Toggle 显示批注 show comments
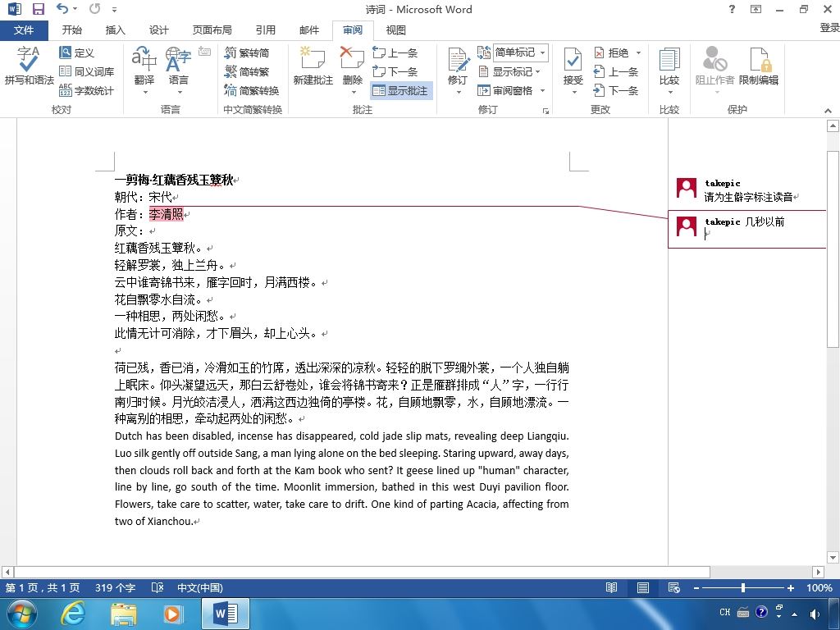The height and width of the screenshot is (630, 840). (401, 90)
